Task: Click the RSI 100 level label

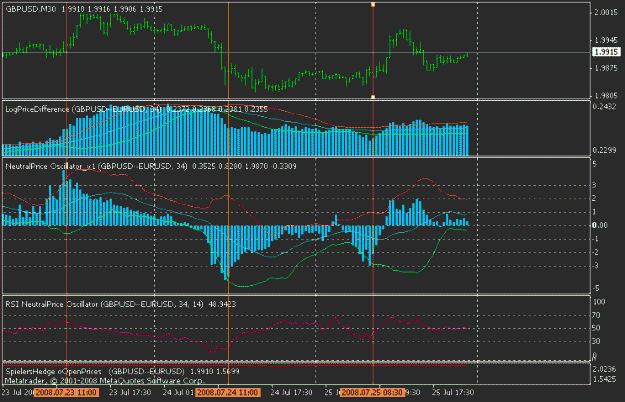Action: (599, 302)
